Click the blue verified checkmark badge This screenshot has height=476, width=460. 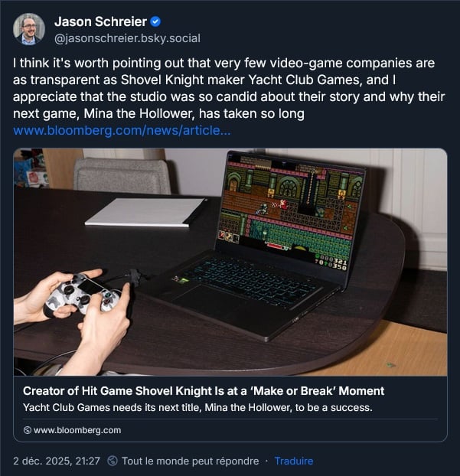point(155,21)
